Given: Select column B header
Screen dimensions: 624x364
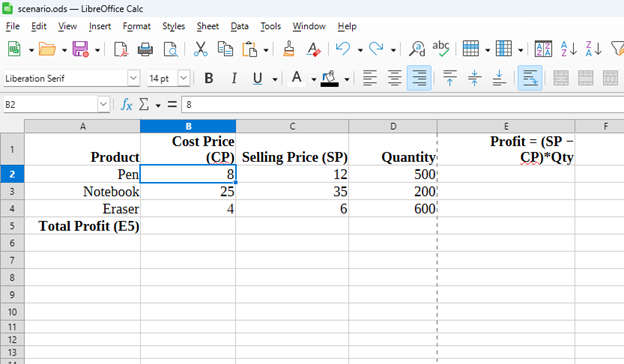Looking at the screenshot, I should [188, 126].
